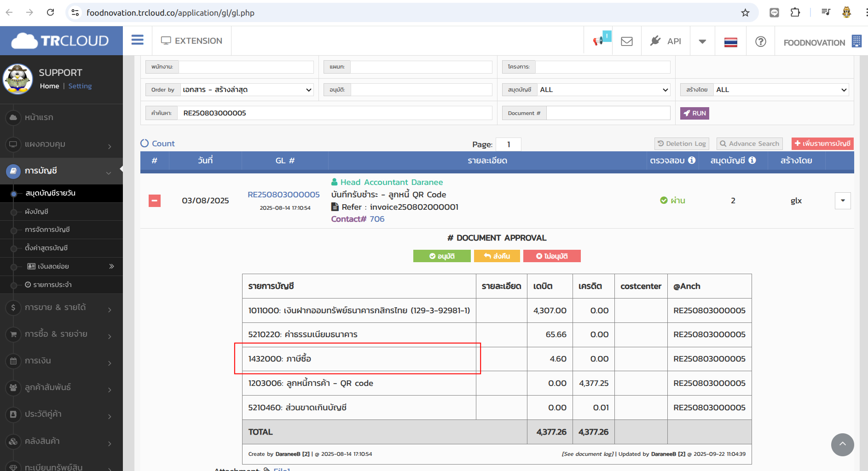Click the hamburger menu icon
Viewport: 868px width, 471px height.
point(137,40)
